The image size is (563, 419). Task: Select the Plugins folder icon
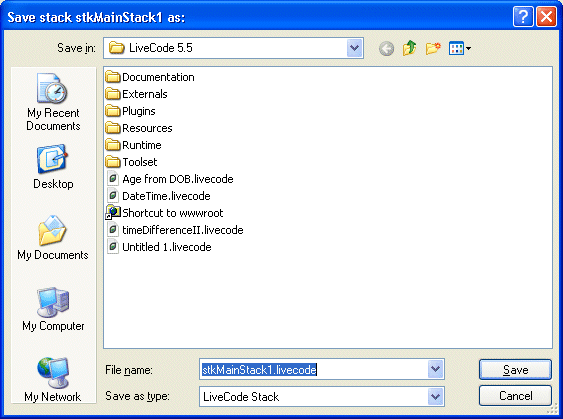coord(113,111)
